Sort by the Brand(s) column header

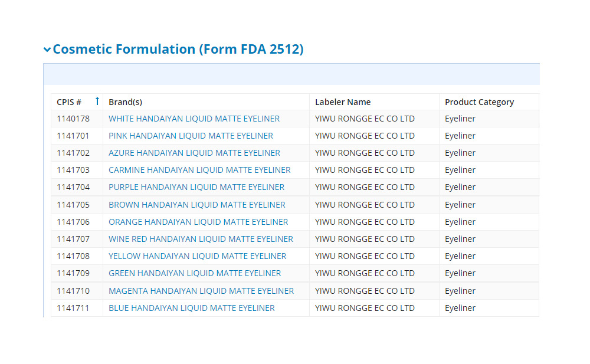tap(125, 102)
